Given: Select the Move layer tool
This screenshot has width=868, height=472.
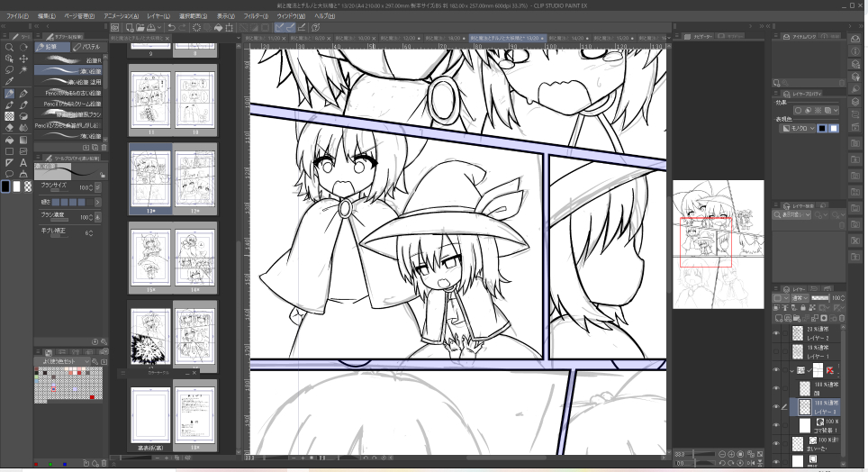Looking at the screenshot, I should [x=23, y=59].
